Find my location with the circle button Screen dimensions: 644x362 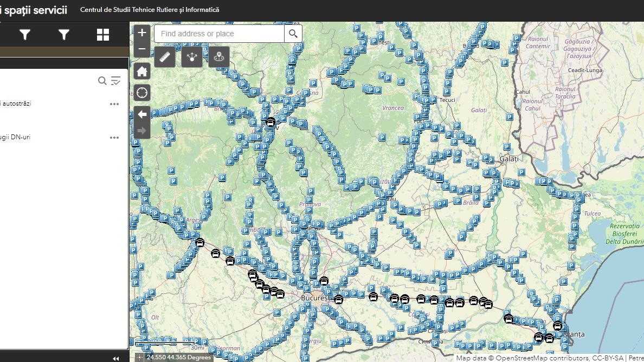click(141, 93)
